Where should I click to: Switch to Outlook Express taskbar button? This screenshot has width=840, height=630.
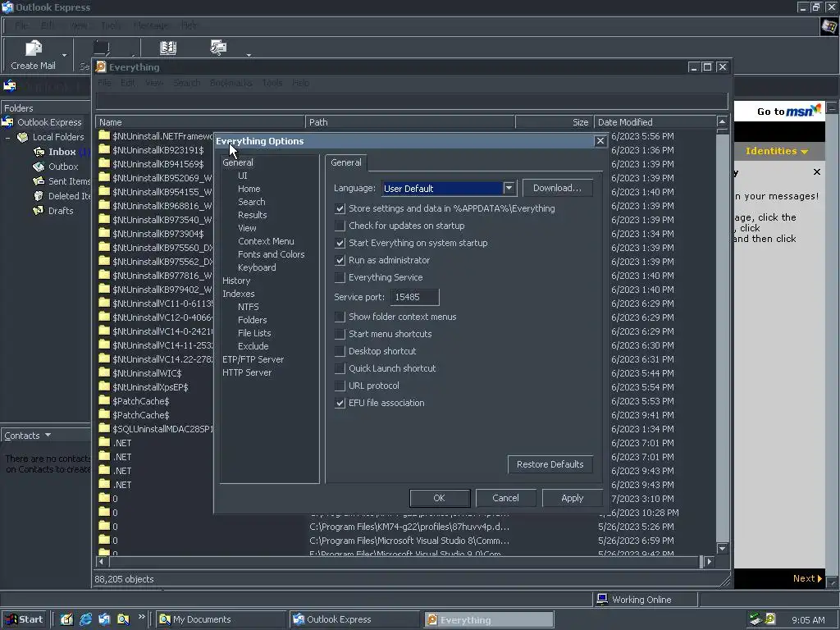tap(354, 619)
